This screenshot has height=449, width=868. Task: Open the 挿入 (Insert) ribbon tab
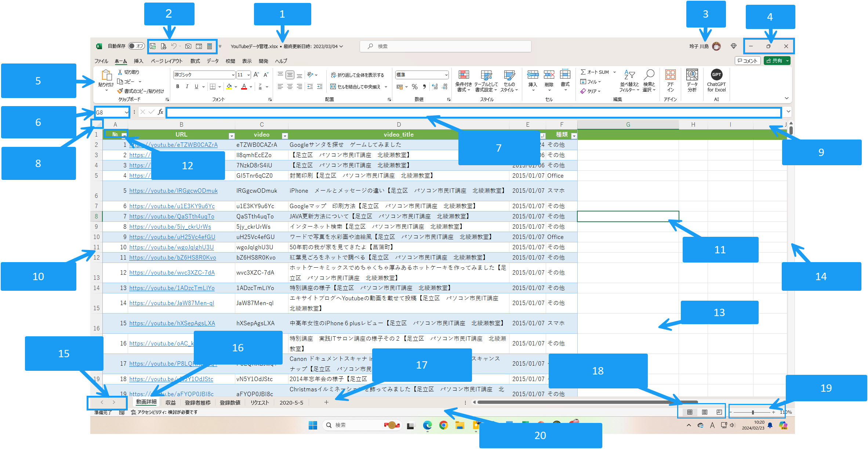138,61
